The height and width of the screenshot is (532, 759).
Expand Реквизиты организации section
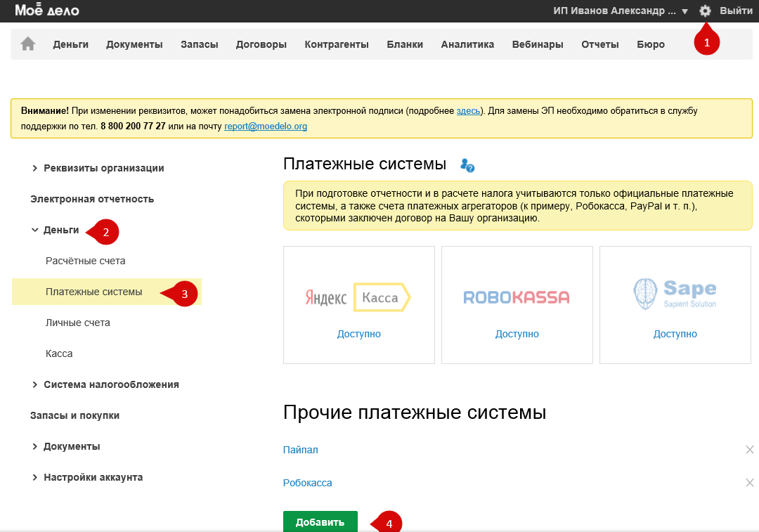point(97,168)
